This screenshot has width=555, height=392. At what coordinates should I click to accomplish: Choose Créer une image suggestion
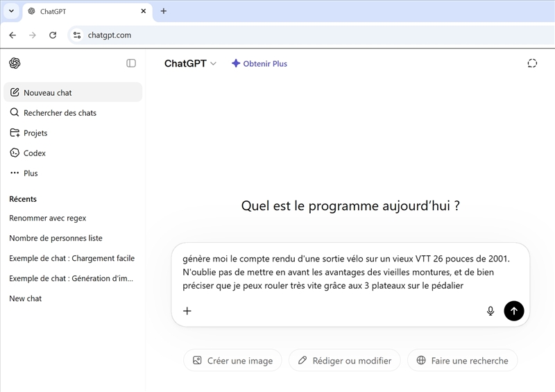point(232,361)
